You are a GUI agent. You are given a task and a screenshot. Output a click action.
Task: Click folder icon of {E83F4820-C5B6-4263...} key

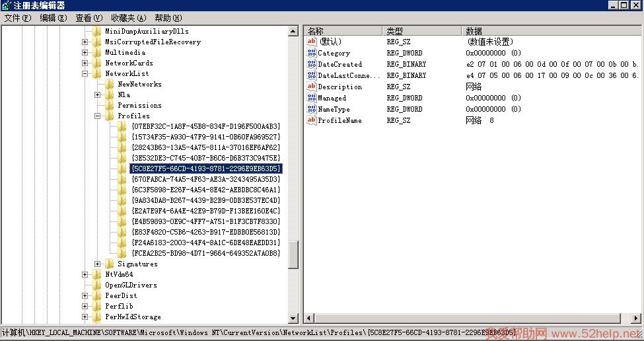pyautogui.click(x=122, y=232)
